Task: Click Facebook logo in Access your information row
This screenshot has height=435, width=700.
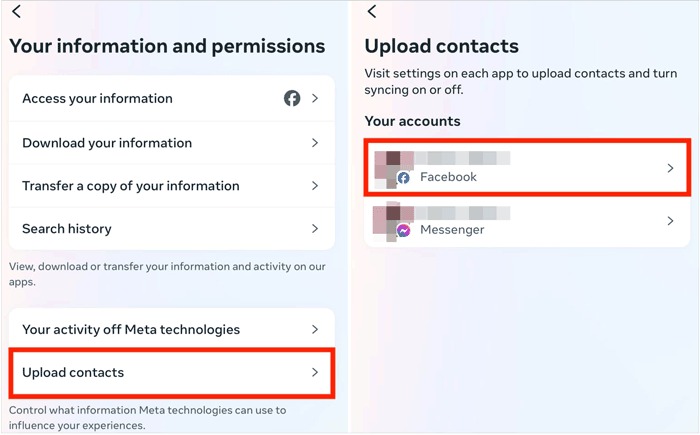Action: click(x=292, y=98)
